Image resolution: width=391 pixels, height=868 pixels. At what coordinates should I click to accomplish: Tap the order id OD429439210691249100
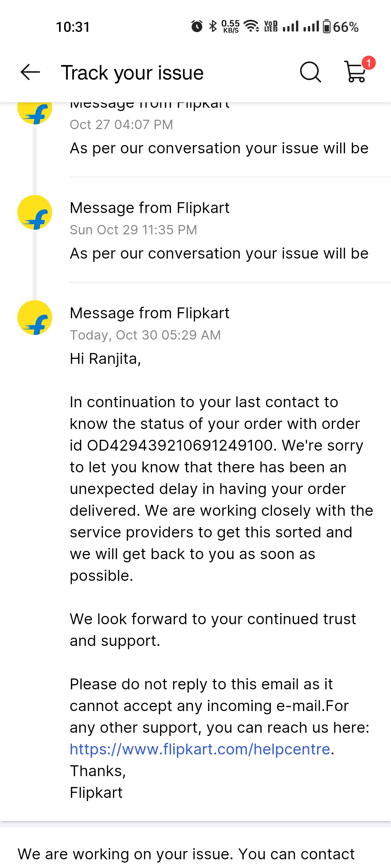(180, 445)
